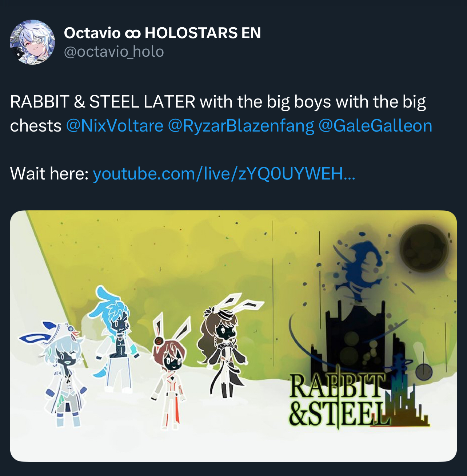The height and width of the screenshot is (476, 467).
Task: Click the "Wait here:" text line
Action: pyautogui.click(x=49, y=174)
